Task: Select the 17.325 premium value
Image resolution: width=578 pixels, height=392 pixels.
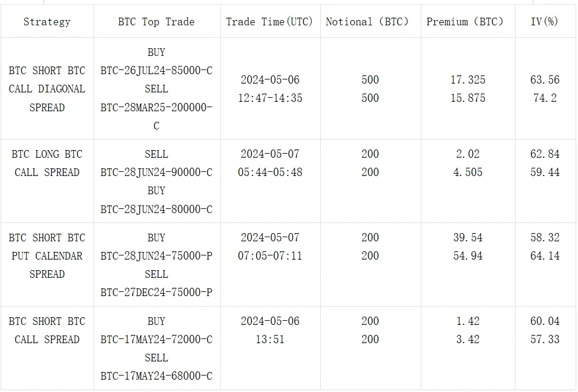Action: click(x=468, y=79)
